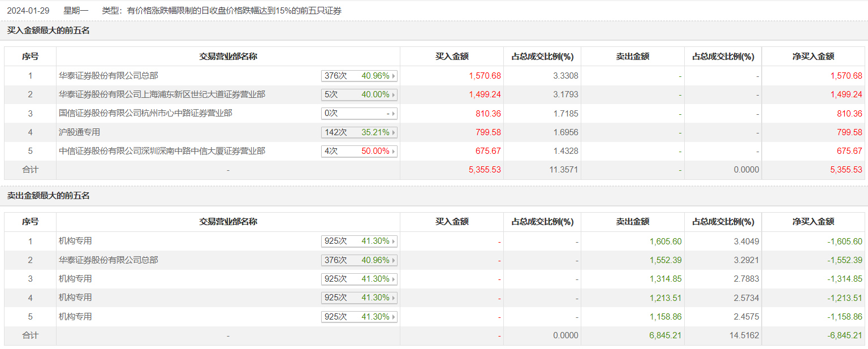
Task: Open 华泰证券股份有限公司总部 in the sell table
Action: click(109, 260)
